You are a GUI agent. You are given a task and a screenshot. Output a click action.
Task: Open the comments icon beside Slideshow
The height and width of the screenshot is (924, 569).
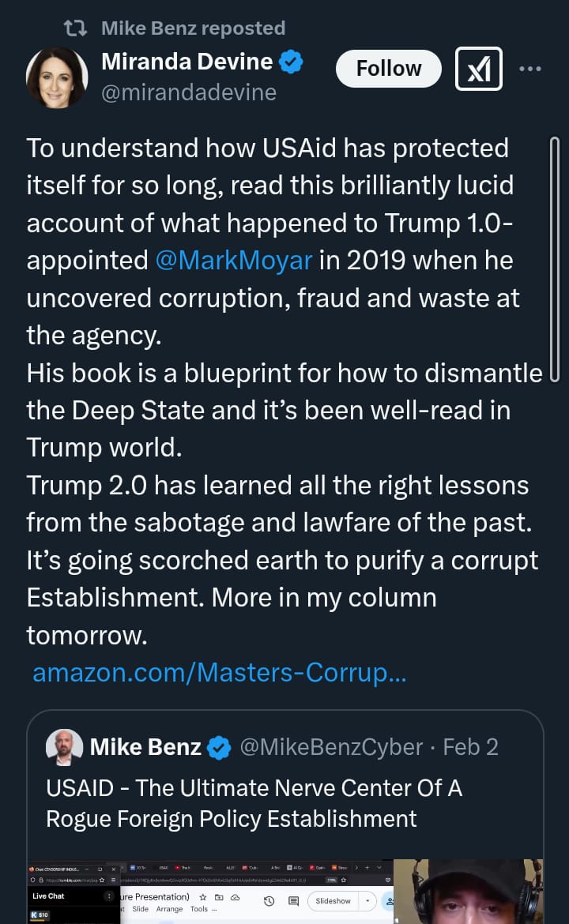click(293, 901)
